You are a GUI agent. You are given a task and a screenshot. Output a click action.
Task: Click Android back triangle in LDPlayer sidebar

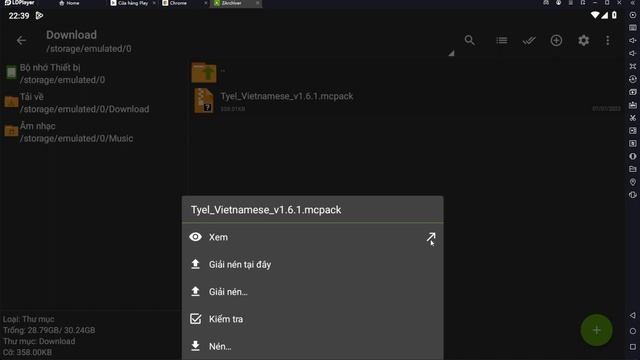point(633,315)
